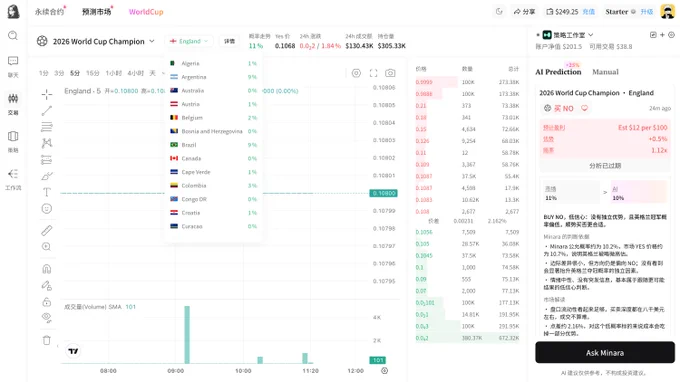Switch to the Manual tab

point(605,72)
